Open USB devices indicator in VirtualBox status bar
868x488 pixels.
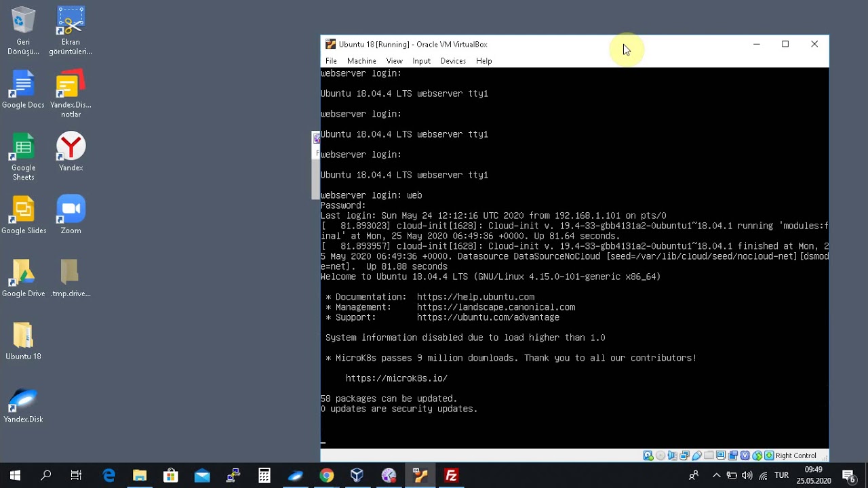click(x=696, y=455)
